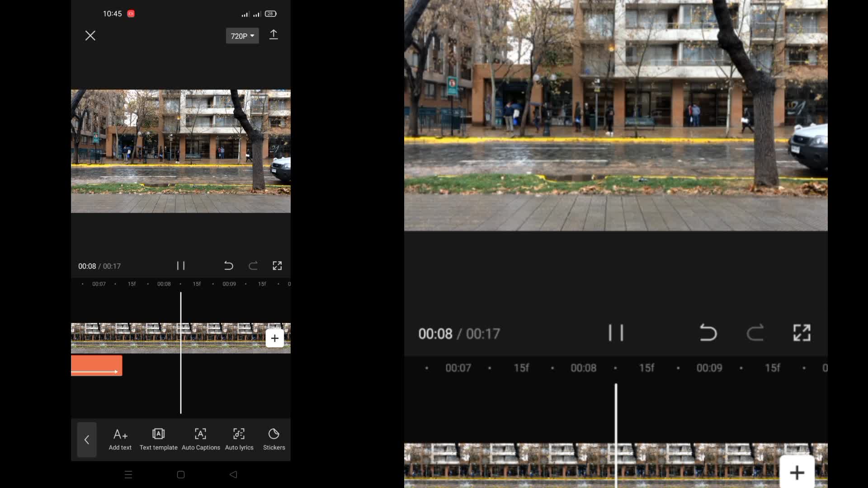Expand the preview to fullscreen
This screenshot has height=488, width=868.
(x=277, y=266)
